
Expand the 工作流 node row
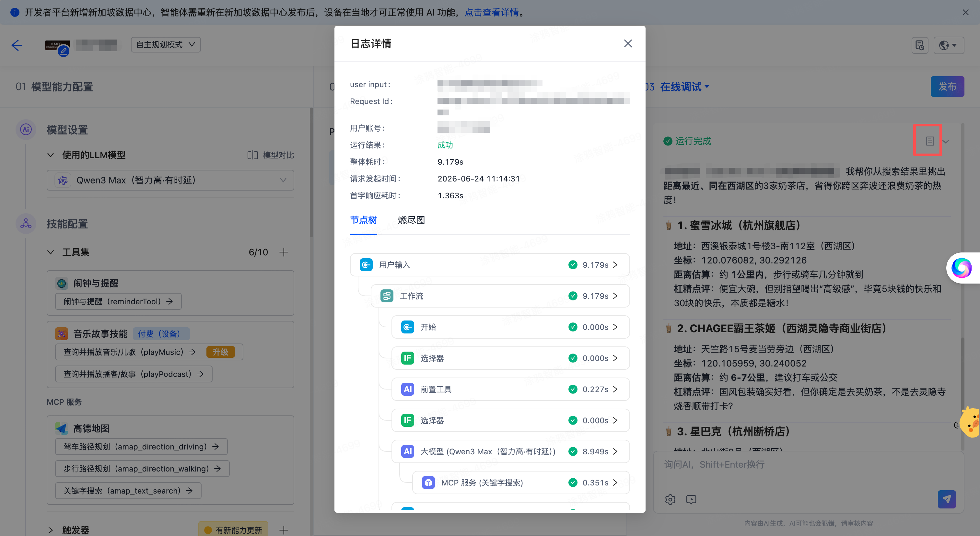(x=500, y=296)
